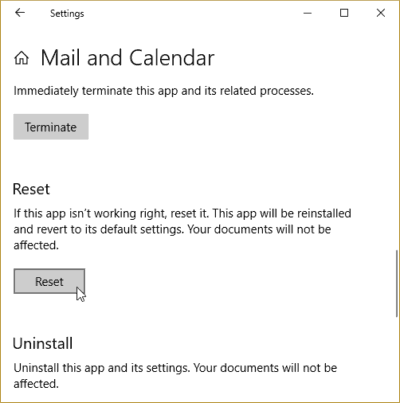This screenshot has height=403, width=400.
Task: Click the "If this app isn't working right" paragraph
Action: (x=182, y=229)
